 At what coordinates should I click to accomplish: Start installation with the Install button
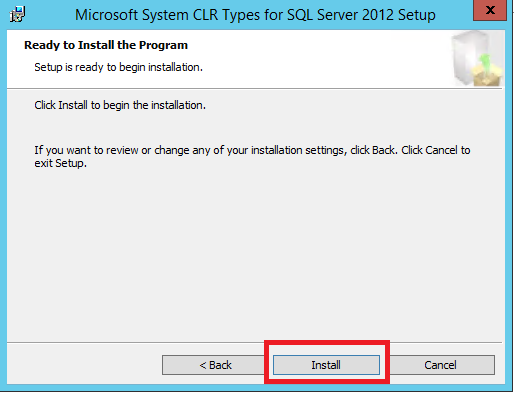click(326, 365)
